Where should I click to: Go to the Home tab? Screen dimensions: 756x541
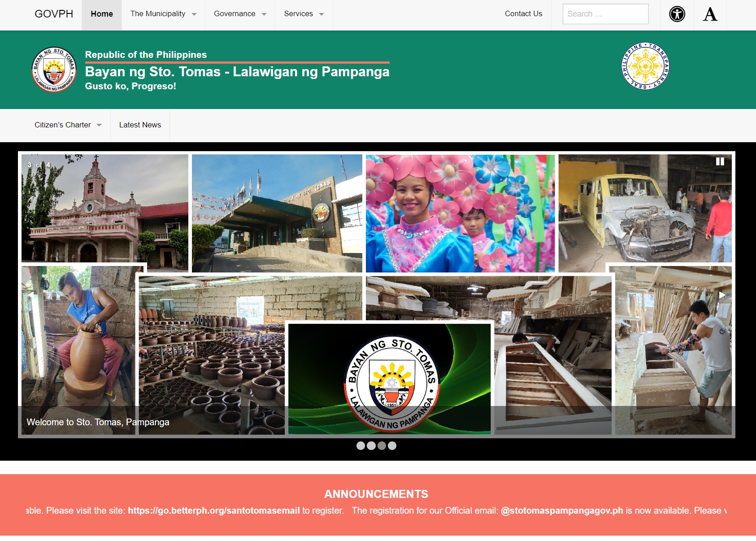pyautogui.click(x=102, y=14)
